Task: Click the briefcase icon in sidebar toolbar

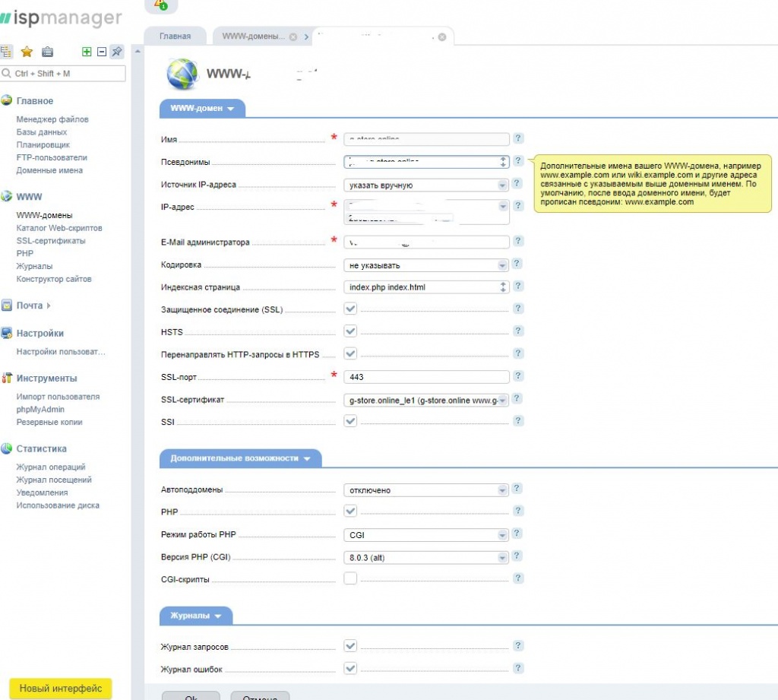Action: (x=47, y=52)
